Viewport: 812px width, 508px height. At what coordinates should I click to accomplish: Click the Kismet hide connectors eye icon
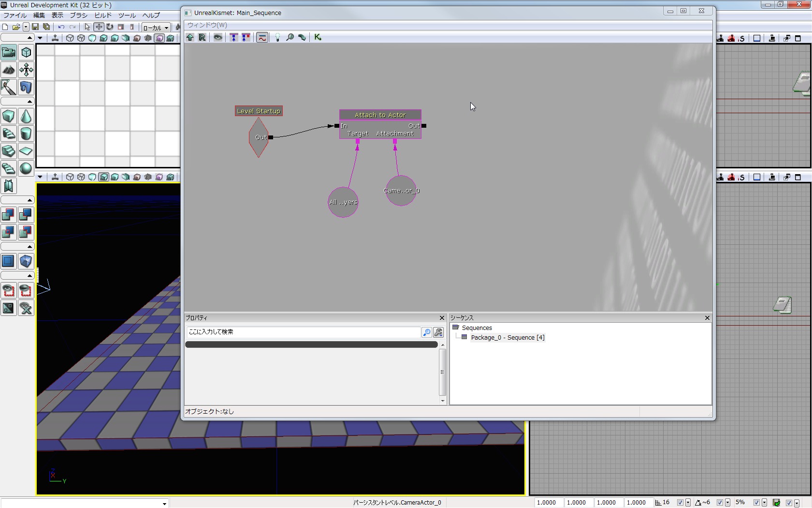point(218,37)
